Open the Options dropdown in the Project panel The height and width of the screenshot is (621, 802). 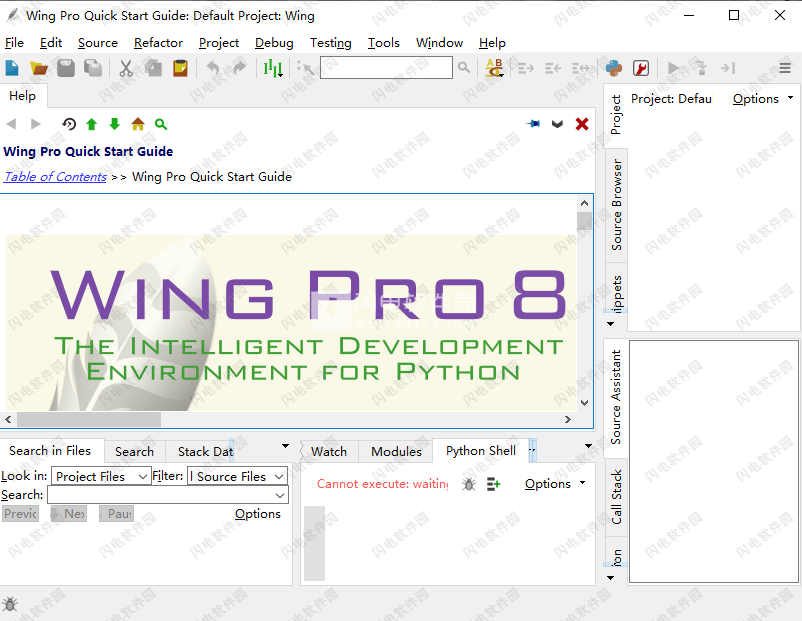(x=756, y=98)
